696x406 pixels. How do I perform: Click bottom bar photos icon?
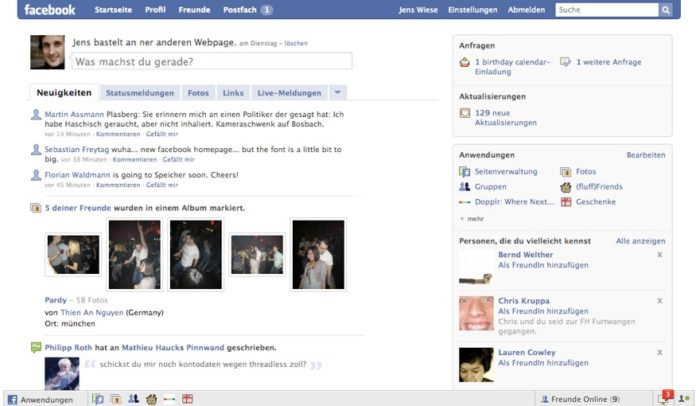(x=116, y=399)
